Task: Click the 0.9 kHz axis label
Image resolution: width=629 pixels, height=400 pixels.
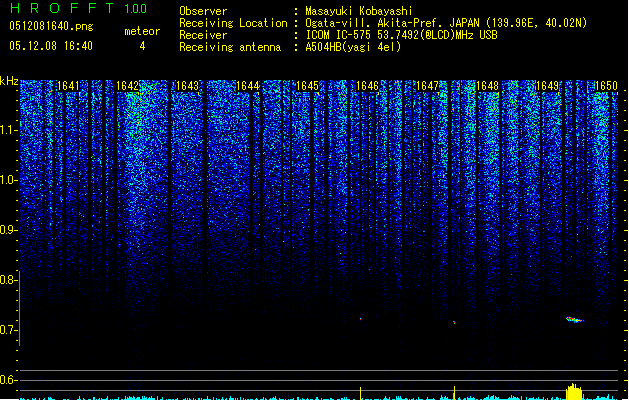Action: click(x=8, y=230)
